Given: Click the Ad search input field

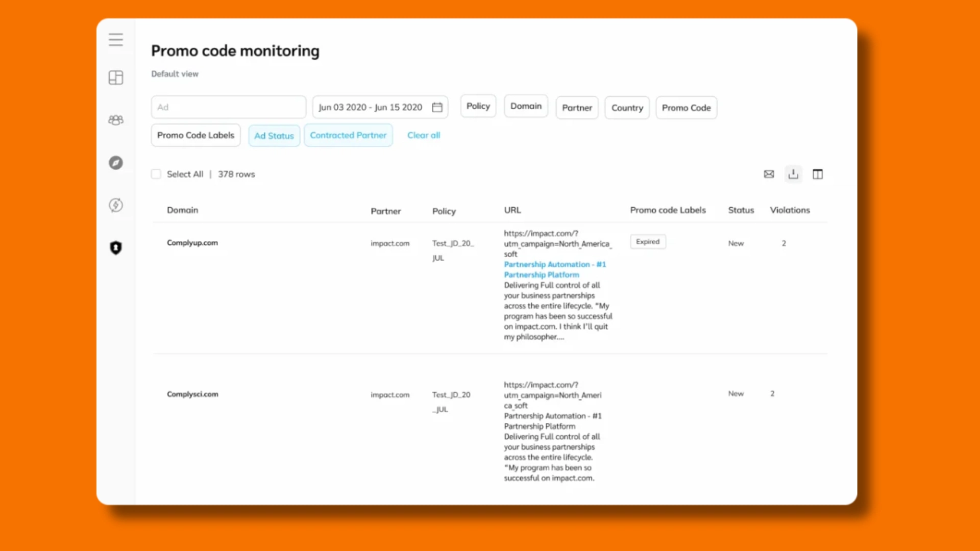Looking at the screenshot, I should tap(228, 107).
